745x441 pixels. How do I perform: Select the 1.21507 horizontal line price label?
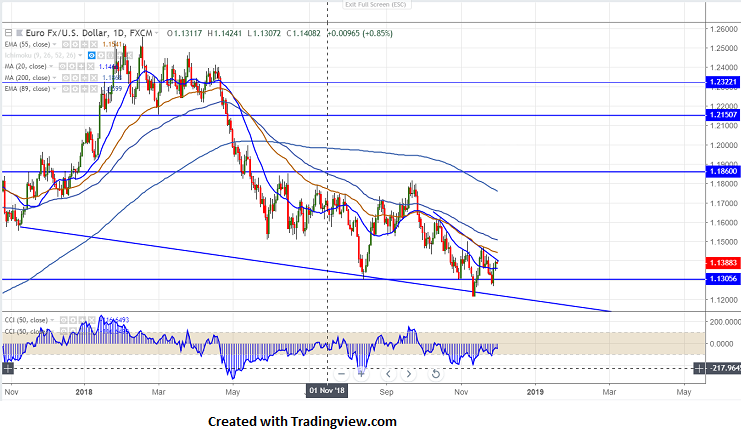[x=723, y=115]
